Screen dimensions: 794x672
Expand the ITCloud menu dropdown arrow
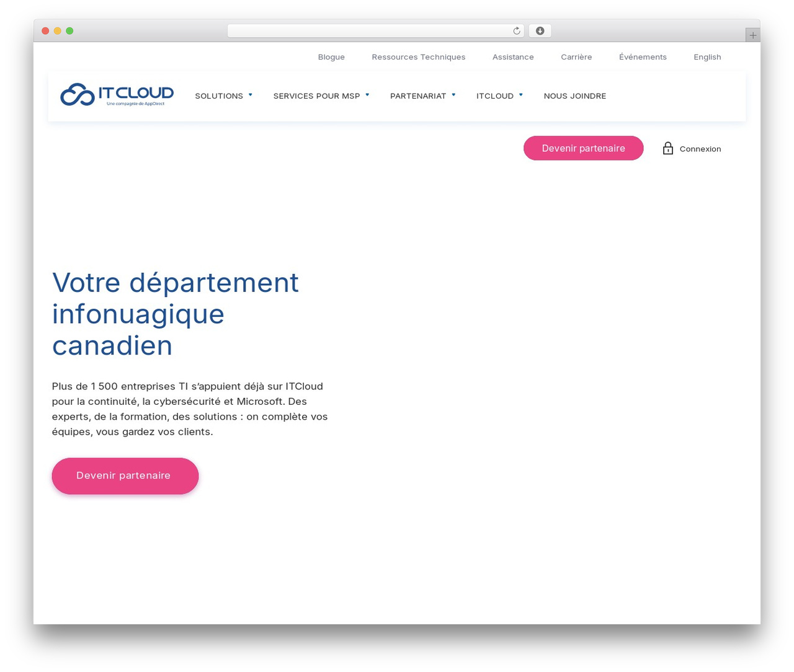(521, 95)
